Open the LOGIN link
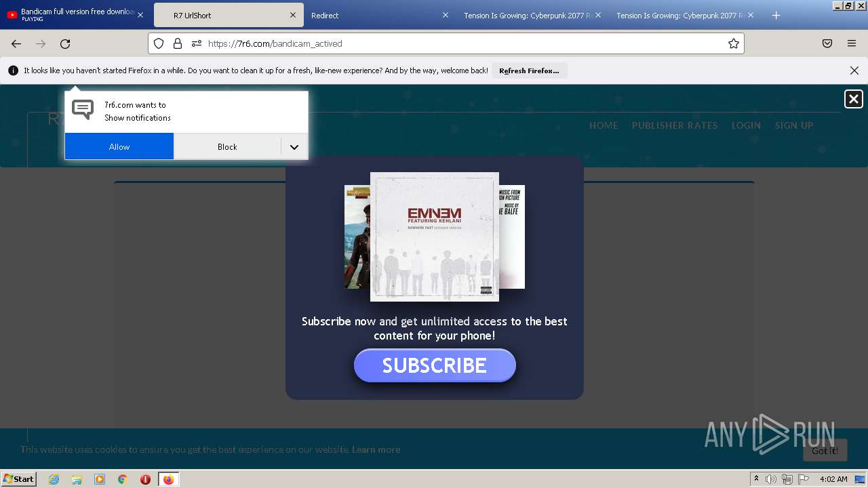Viewport: 868px width, 488px height. click(746, 125)
